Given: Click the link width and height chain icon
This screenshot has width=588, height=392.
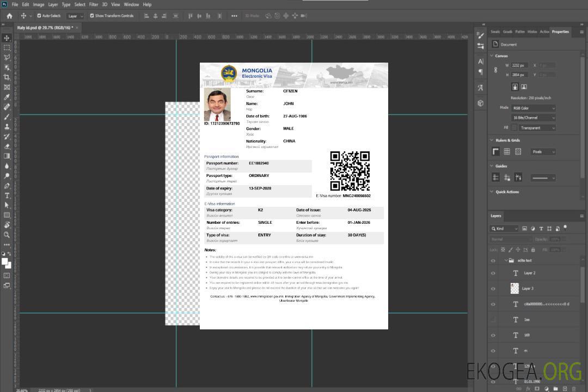Looking at the screenshot, I should [x=495, y=70].
